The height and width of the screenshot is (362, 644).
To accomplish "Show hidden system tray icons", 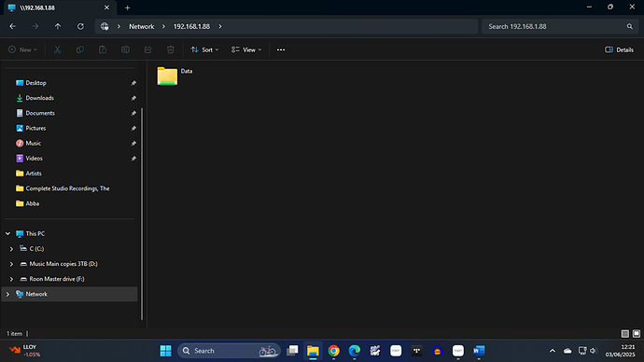I will [553, 351].
